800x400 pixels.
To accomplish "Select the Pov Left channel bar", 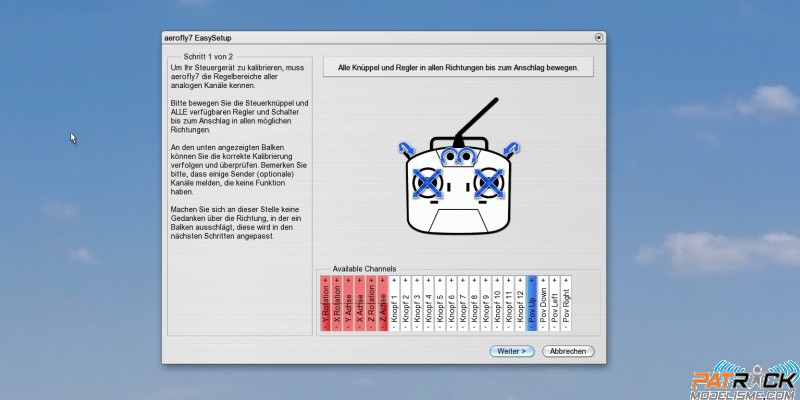I will click(555, 303).
